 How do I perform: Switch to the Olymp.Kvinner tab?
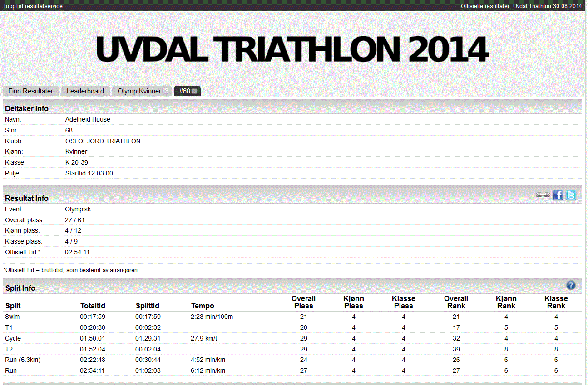tap(139, 91)
